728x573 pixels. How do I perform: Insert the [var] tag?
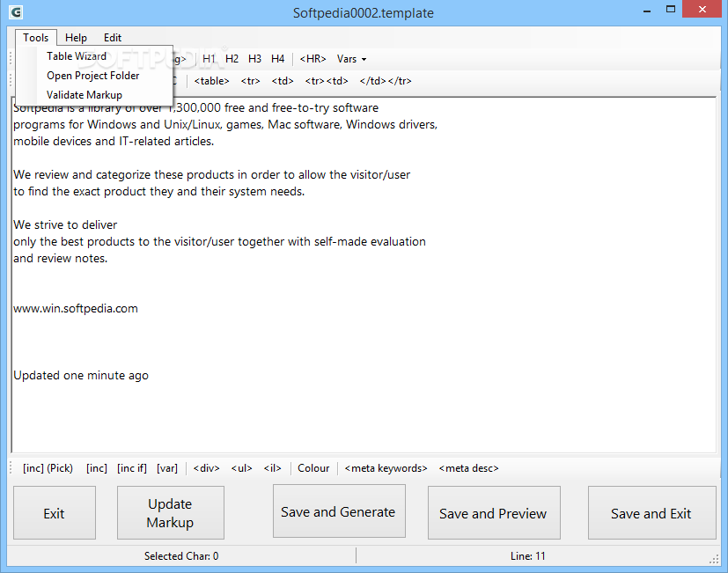(x=167, y=468)
